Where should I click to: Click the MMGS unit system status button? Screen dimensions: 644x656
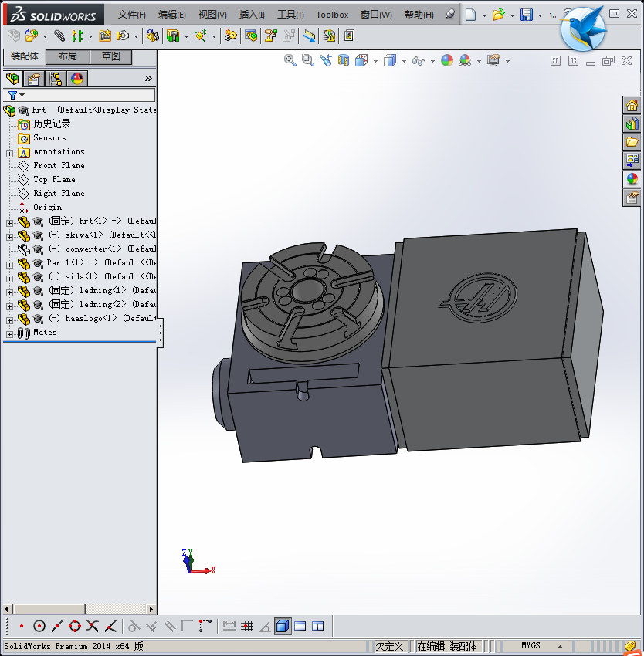click(530, 645)
